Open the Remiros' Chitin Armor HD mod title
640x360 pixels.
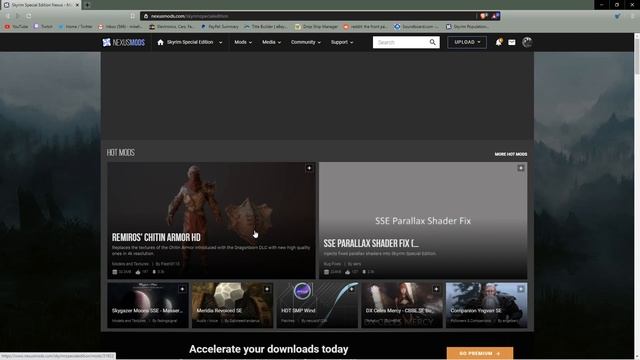tap(156, 238)
